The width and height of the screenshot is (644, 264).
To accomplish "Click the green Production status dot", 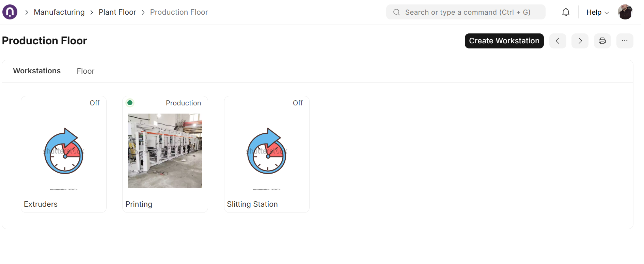I will 130,103.
